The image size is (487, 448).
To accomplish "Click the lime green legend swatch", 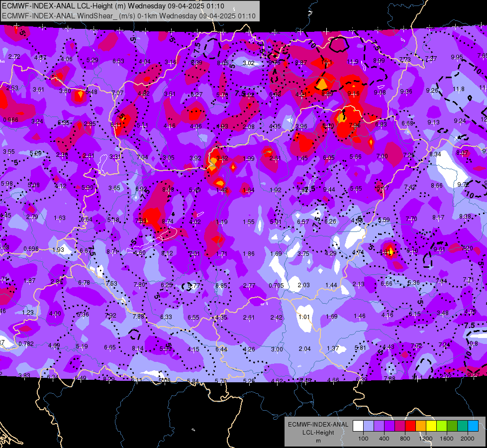I will 442,426.
